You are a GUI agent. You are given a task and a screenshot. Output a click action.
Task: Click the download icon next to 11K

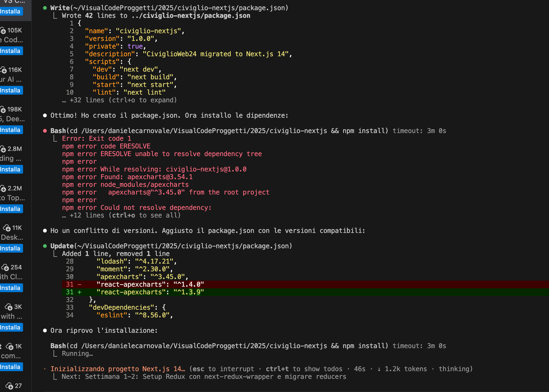tap(7, 228)
